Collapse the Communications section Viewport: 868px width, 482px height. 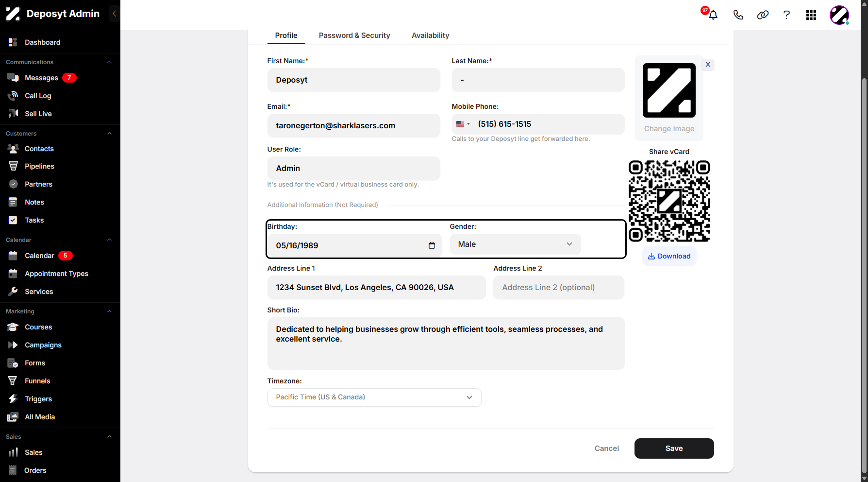[x=109, y=62]
